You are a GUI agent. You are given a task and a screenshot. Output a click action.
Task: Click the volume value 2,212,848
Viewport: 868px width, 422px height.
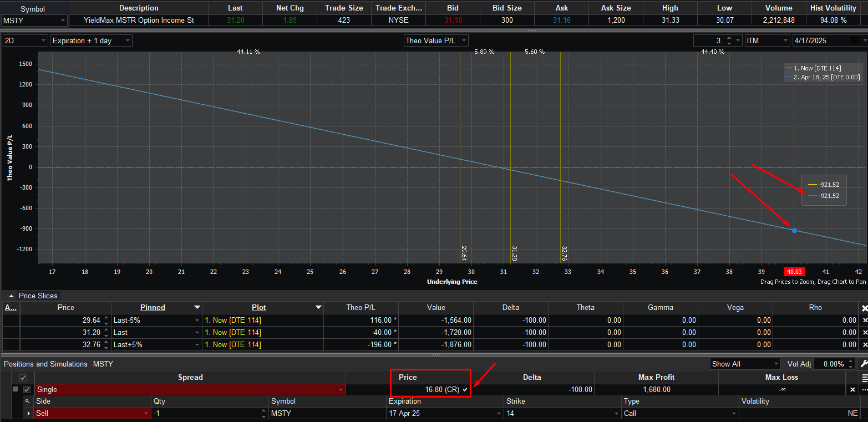tap(778, 21)
